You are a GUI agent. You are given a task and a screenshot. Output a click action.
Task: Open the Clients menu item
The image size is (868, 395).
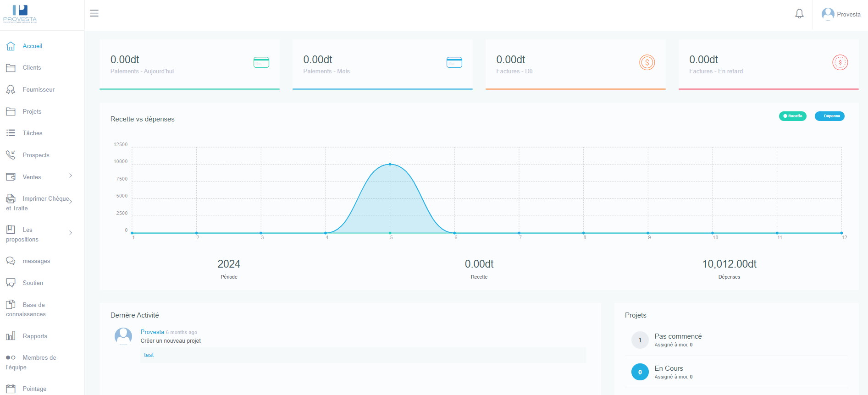[32, 67]
